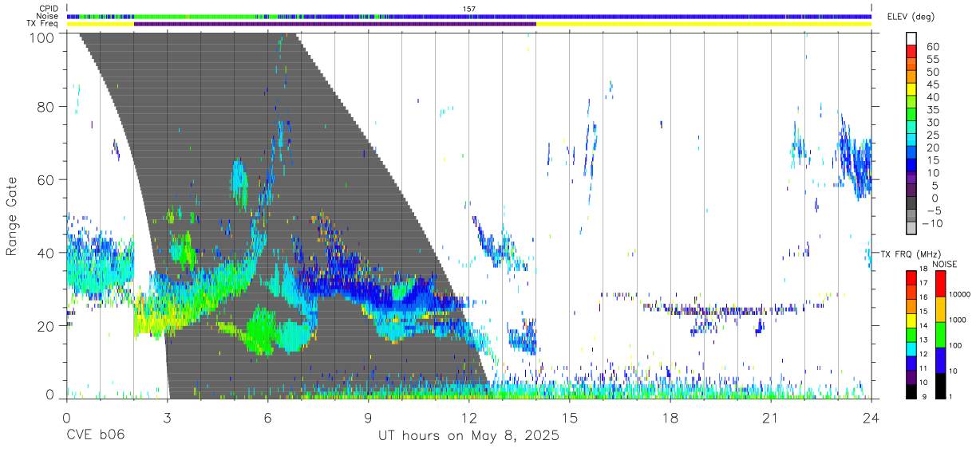Click the '55' label on ELEV colorbar
This screenshot has width=980, height=452.
click(932, 60)
